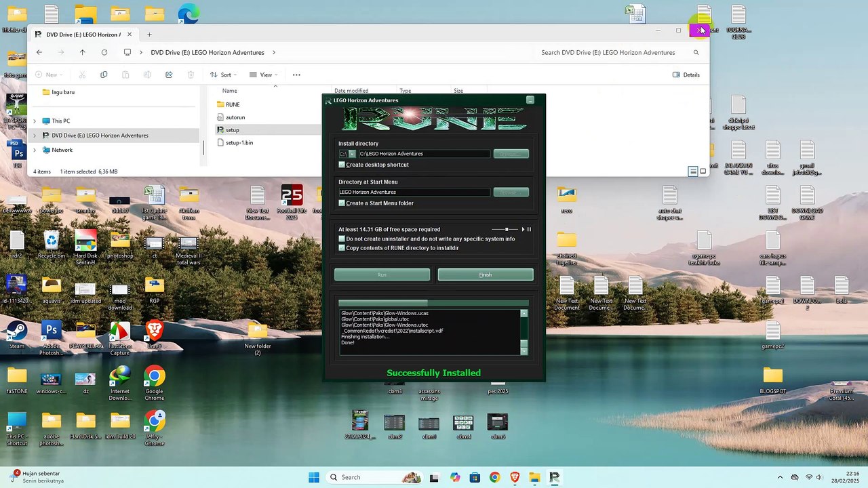Open the Sort menu in Explorer
Viewport: 868px width, 488px height.
pos(223,75)
